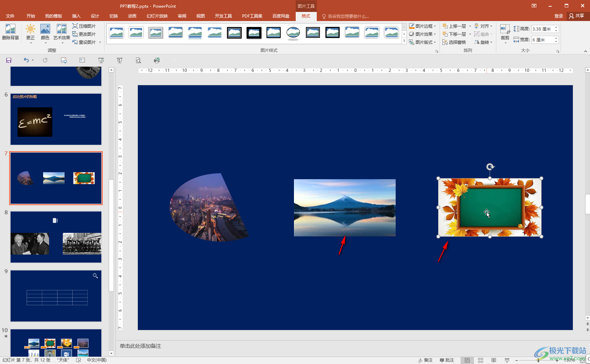Toggle Notes (备注) in status bar
Screen dimensions: 590x364
tap(425, 360)
